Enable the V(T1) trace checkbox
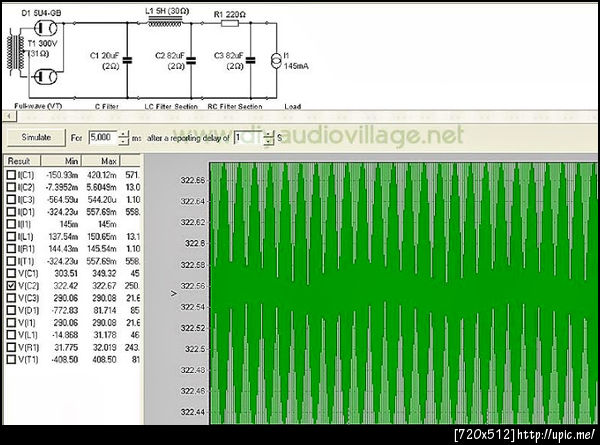The height and width of the screenshot is (445, 600). click(x=11, y=360)
